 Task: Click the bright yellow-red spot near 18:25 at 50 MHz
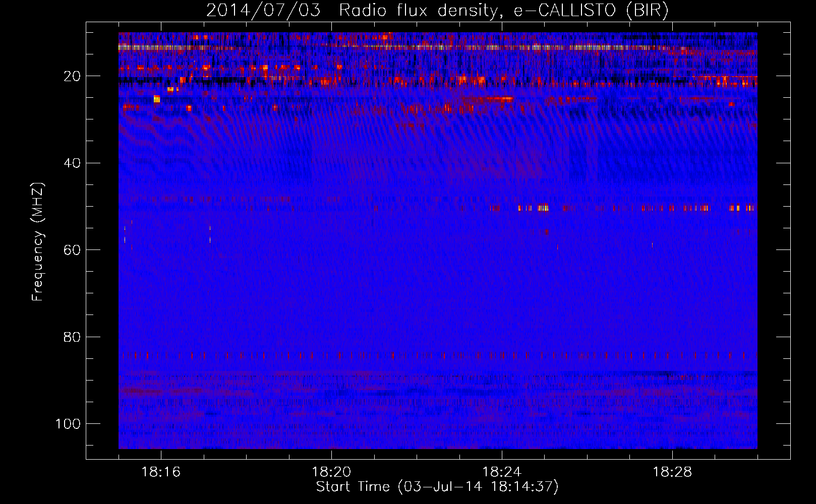[x=543, y=208]
